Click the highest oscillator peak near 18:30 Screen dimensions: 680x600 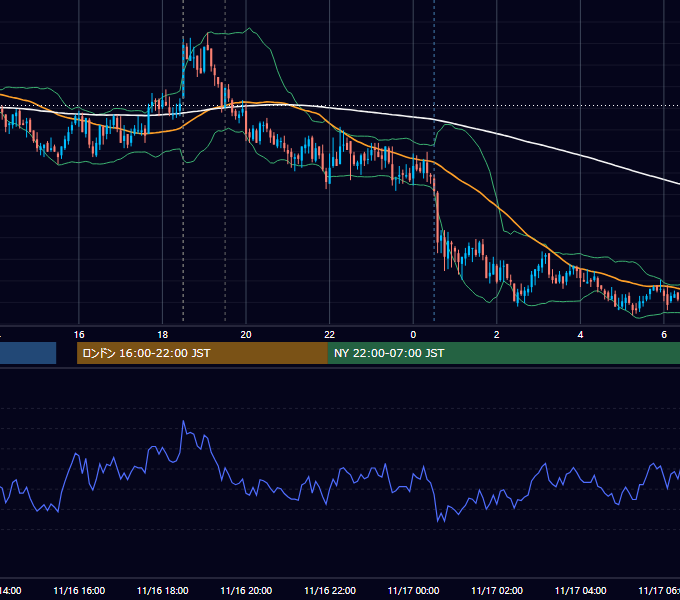pyautogui.click(x=183, y=421)
